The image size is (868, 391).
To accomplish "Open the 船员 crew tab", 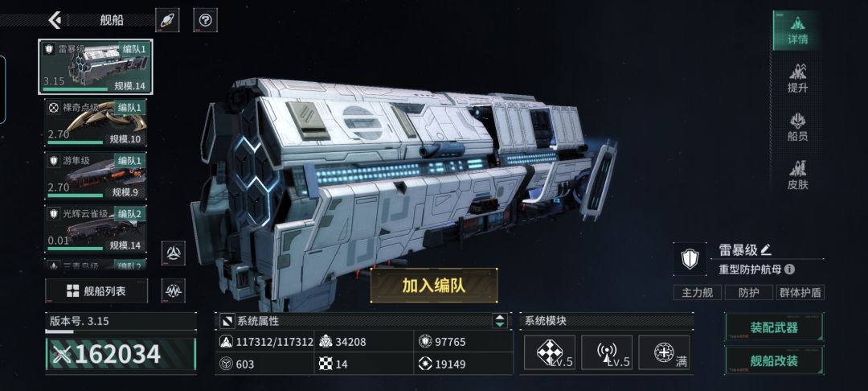I will pos(798,127).
